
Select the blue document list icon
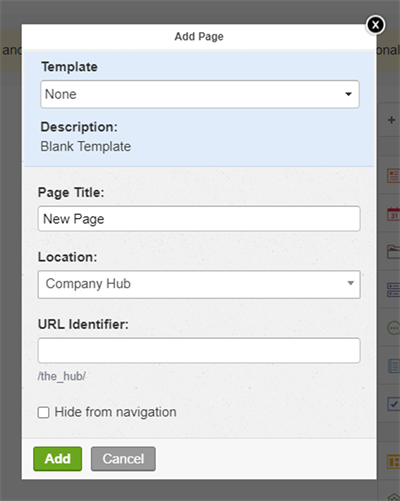(x=394, y=366)
